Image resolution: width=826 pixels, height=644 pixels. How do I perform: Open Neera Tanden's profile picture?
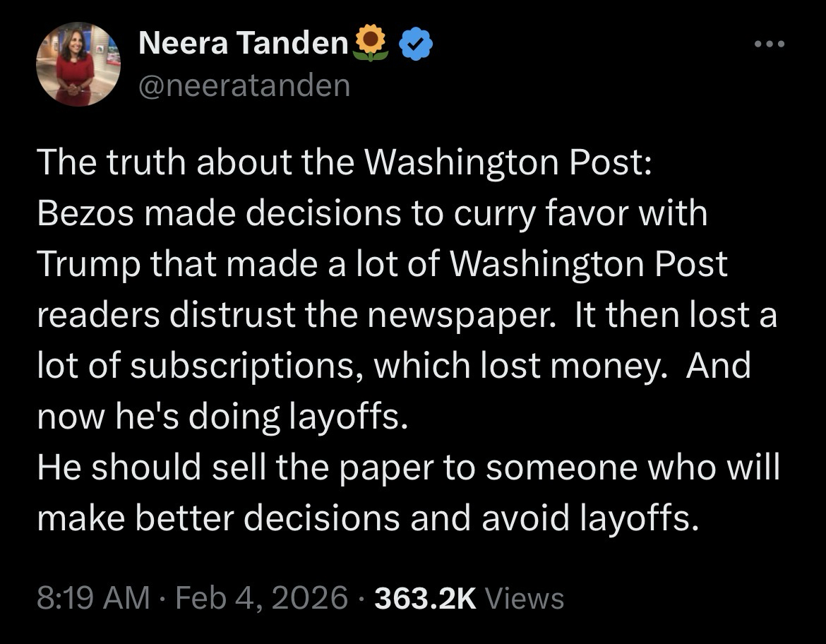tap(78, 64)
